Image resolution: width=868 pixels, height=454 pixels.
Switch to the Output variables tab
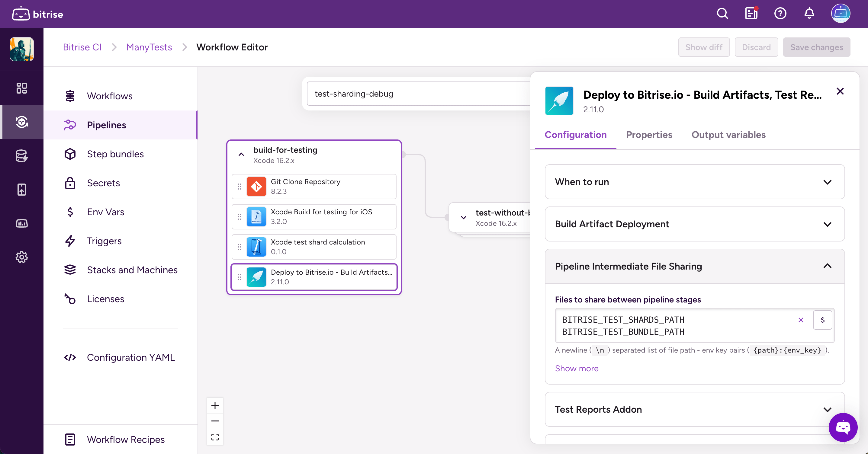click(x=728, y=135)
